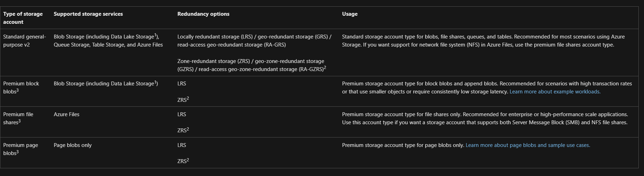The image size is (644, 176).
Task: Open the 'Learn more about example workloads' link
Action: [555, 92]
